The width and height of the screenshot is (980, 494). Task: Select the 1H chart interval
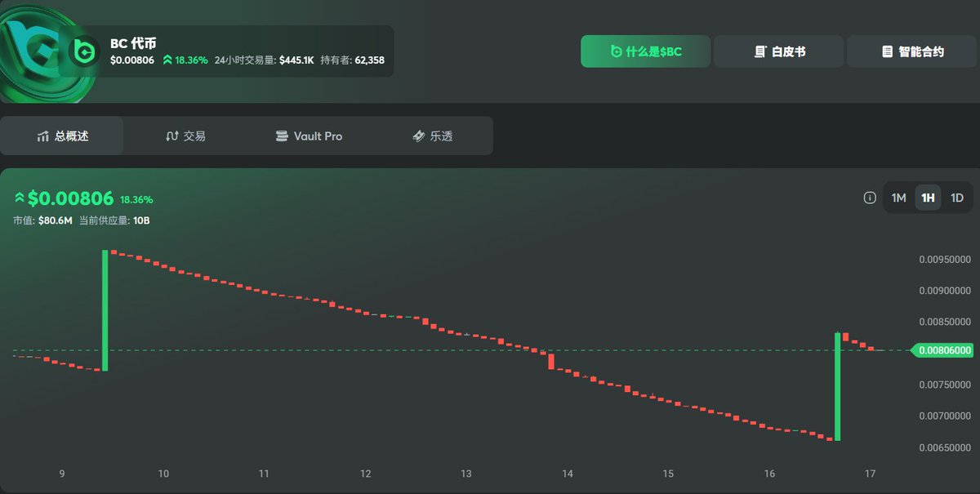click(x=928, y=198)
